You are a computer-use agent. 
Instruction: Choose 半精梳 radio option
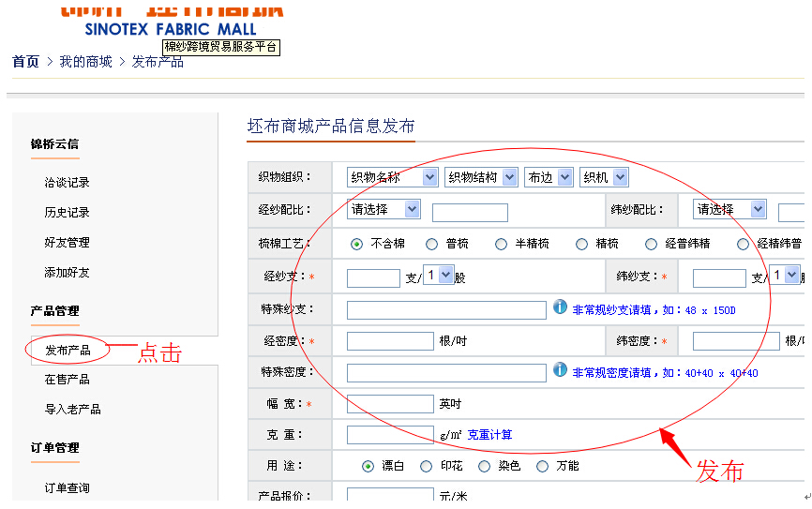(x=502, y=244)
